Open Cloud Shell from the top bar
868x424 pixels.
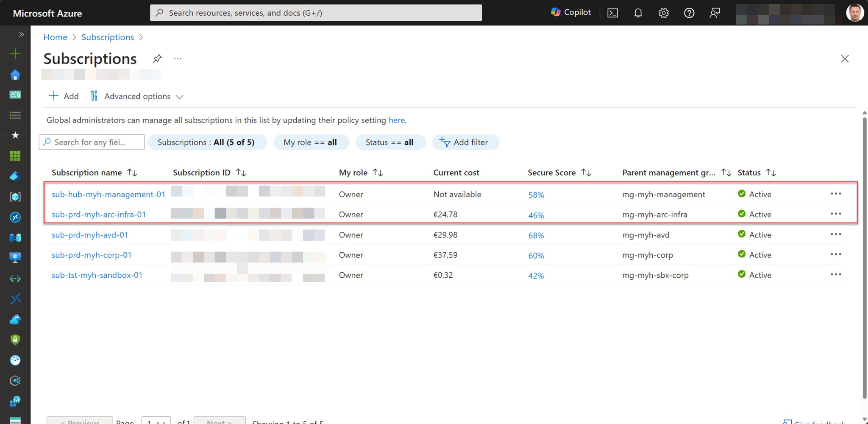click(612, 13)
